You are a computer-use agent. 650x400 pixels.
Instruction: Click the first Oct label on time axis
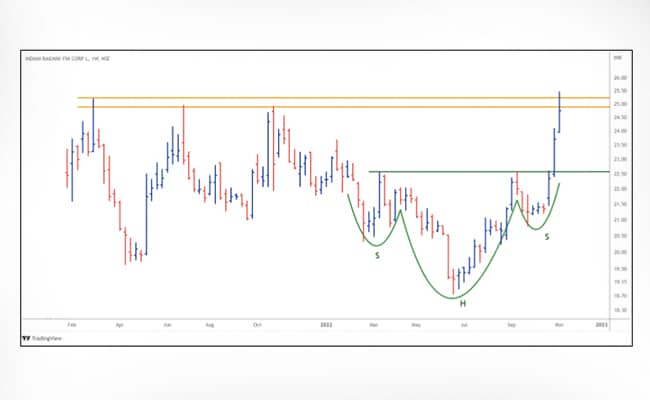click(257, 325)
